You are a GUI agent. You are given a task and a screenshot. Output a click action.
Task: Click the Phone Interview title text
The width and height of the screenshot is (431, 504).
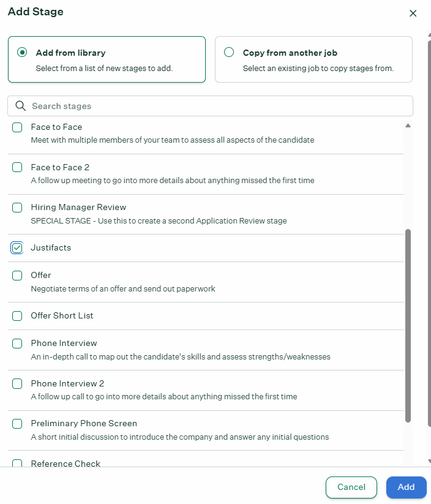[64, 344]
